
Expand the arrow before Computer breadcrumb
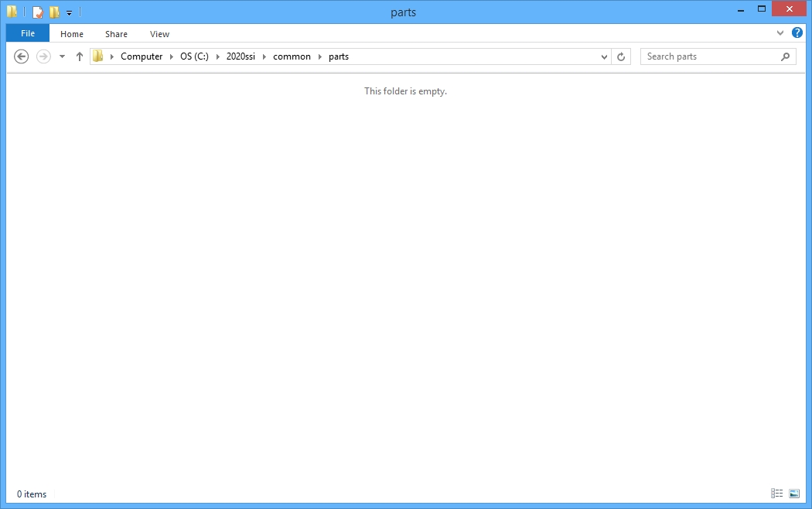pyautogui.click(x=112, y=56)
